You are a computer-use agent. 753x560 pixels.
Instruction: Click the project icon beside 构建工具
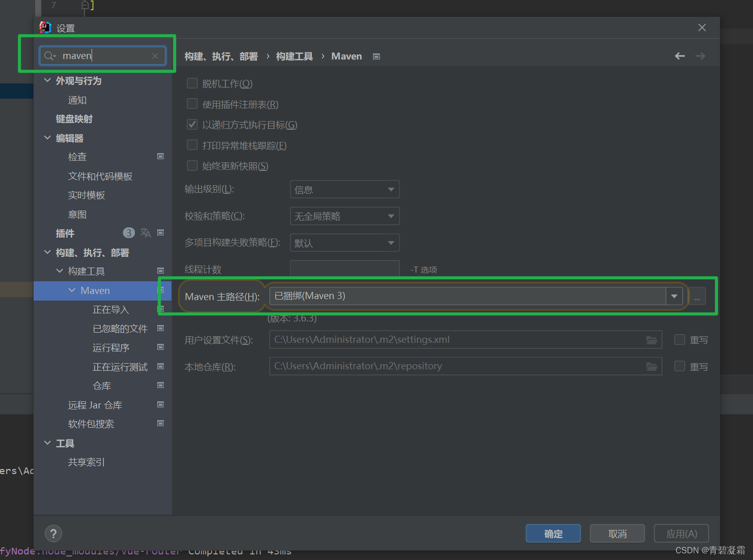pos(161,271)
